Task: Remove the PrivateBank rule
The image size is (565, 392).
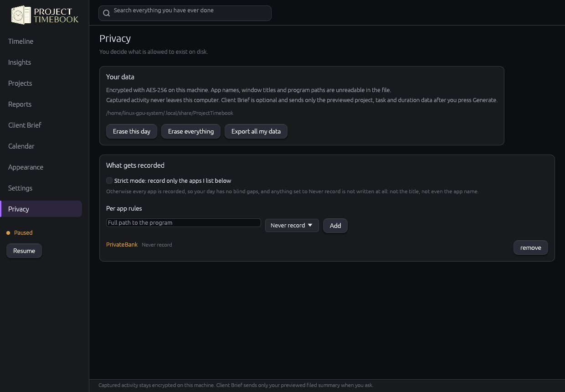Action: pyautogui.click(x=531, y=248)
